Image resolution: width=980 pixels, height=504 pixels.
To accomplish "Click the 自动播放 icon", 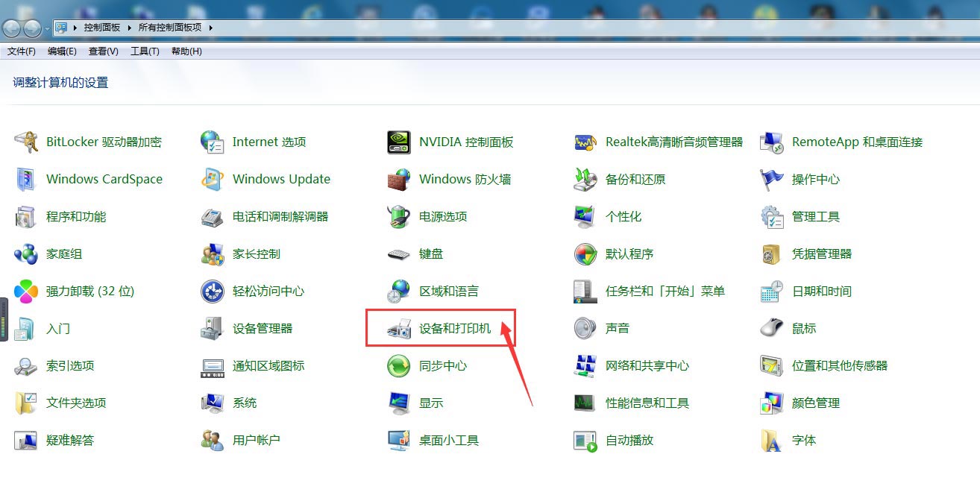I will point(585,440).
